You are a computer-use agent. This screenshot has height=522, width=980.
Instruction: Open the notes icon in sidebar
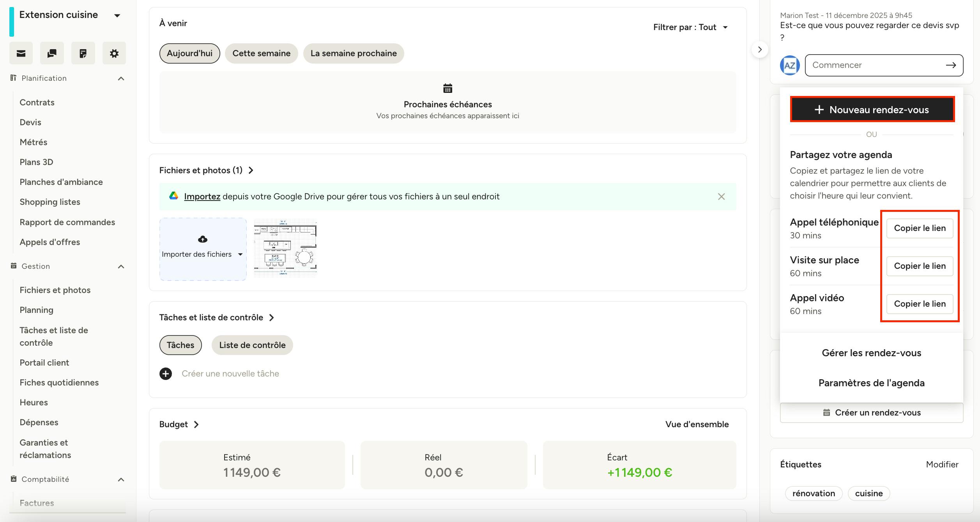tap(83, 53)
